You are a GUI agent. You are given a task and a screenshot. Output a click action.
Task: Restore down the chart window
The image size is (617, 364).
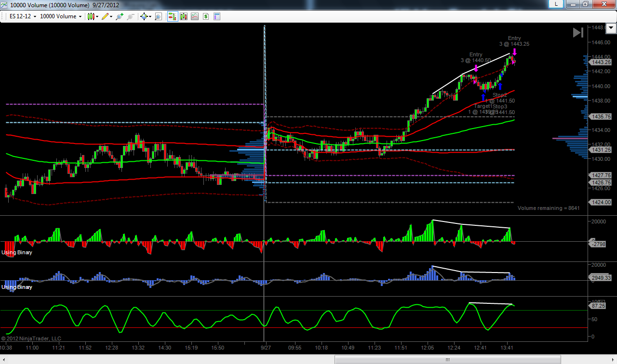pyautogui.click(x=585, y=4)
